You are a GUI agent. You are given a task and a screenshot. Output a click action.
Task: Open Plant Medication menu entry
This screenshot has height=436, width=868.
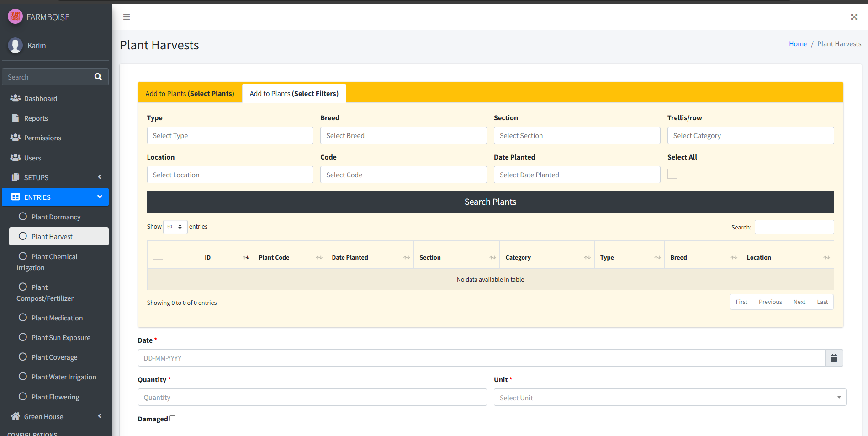pyautogui.click(x=57, y=318)
